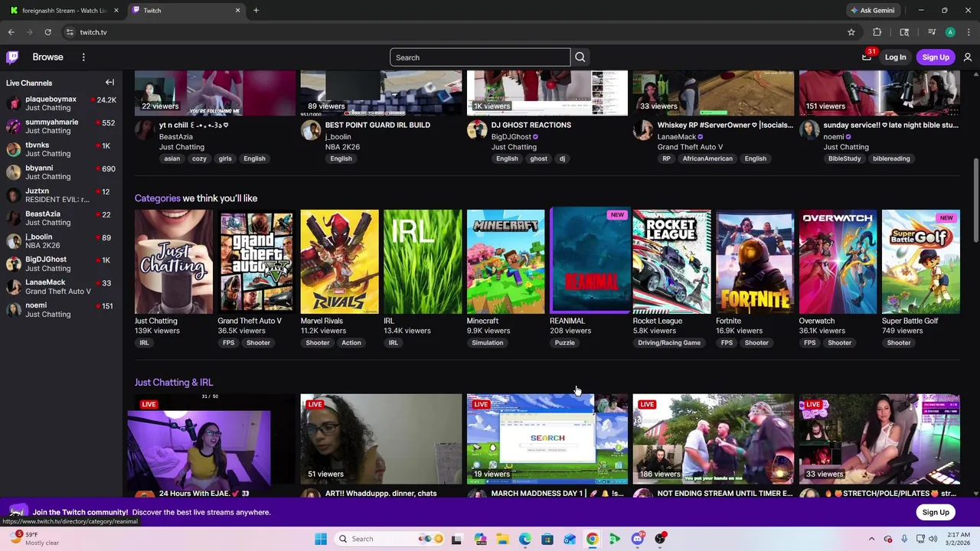This screenshot has height=551, width=980.
Task: Click the Driving/Racing Game tag
Action: click(x=669, y=343)
